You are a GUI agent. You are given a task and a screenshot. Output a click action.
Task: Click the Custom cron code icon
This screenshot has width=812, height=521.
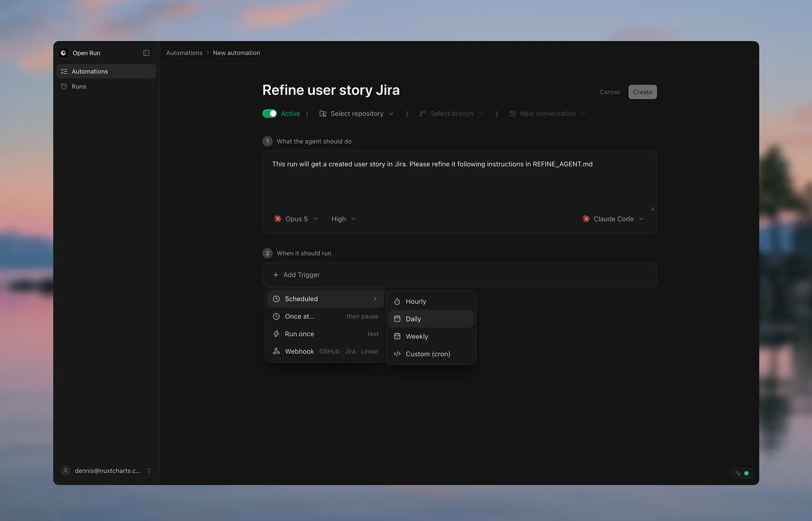tap(397, 354)
